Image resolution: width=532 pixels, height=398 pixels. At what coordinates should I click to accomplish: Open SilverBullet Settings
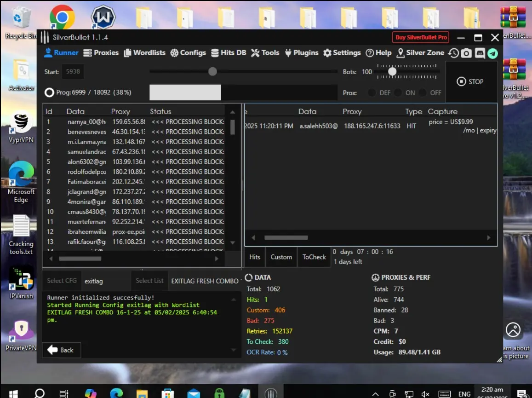click(342, 52)
